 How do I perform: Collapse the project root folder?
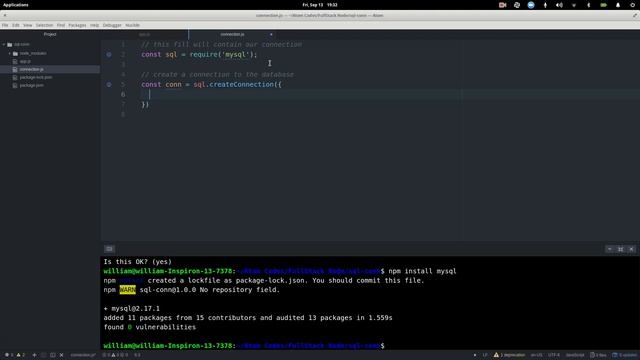pyautogui.click(x=4, y=44)
